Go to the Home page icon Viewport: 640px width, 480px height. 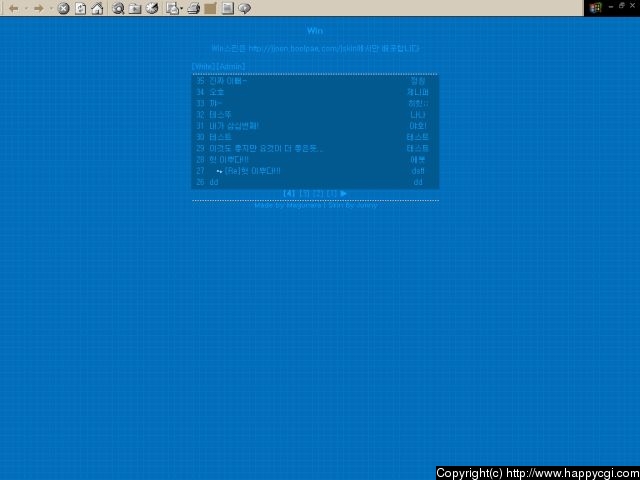coord(97,9)
